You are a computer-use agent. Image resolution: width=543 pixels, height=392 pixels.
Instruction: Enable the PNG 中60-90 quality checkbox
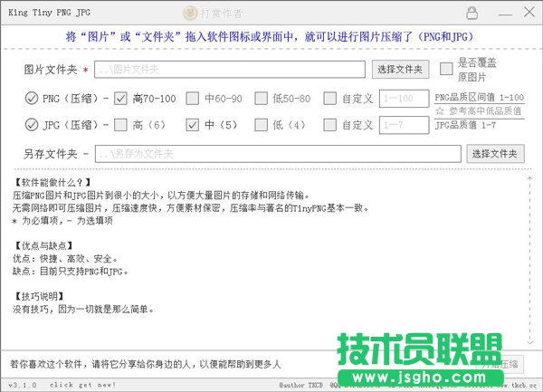pyautogui.click(x=191, y=99)
